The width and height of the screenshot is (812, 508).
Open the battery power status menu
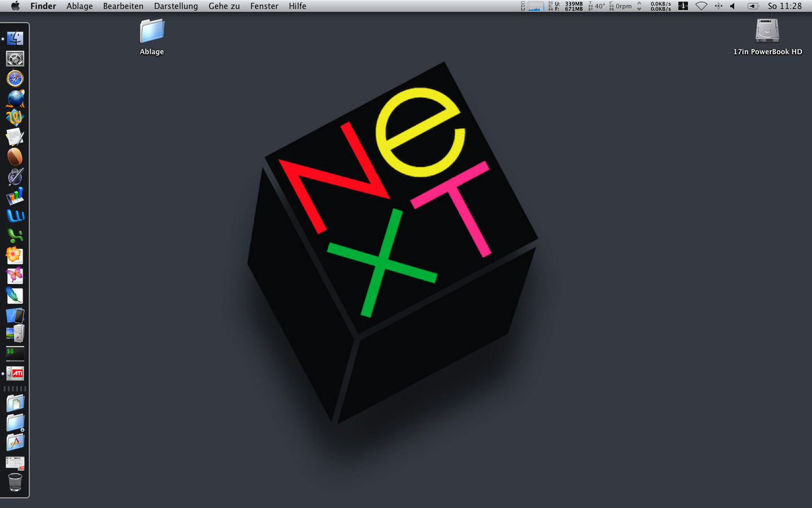click(753, 6)
